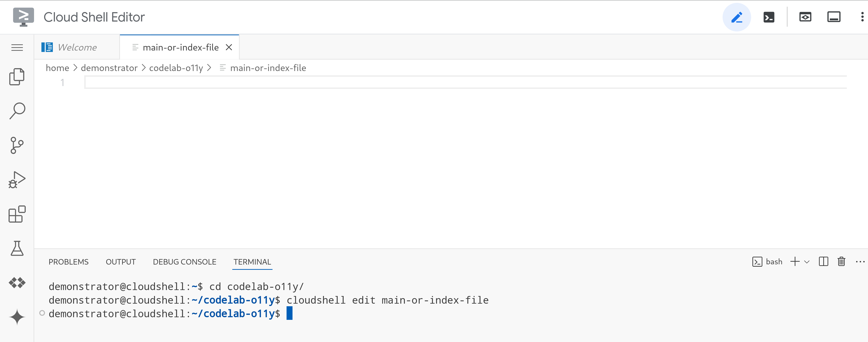Click the Source Control sidebar icon
Image resolution: width=868 pixels, height=342 pixels.
(17, 144)
